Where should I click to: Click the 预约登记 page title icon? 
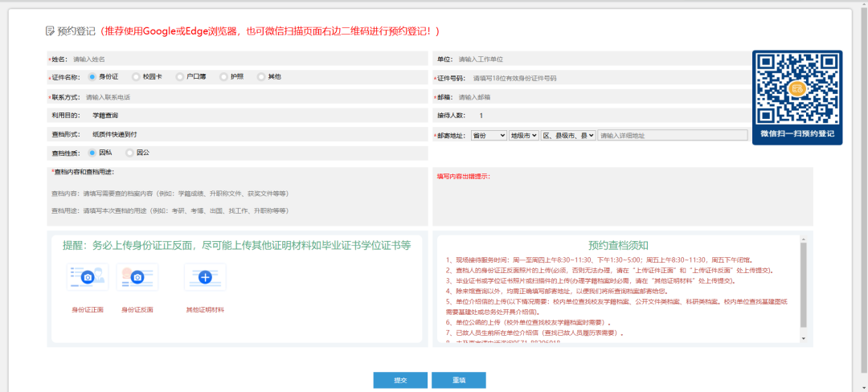tap(50, 31)
